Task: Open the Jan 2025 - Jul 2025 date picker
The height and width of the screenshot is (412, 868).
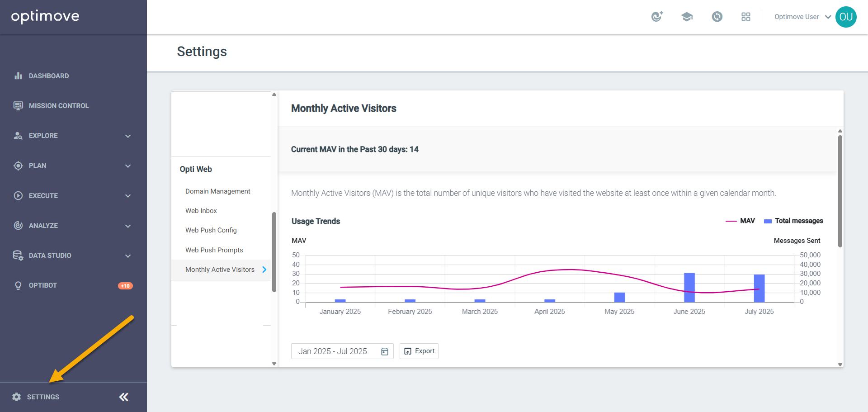Action: tap(342, 351)
